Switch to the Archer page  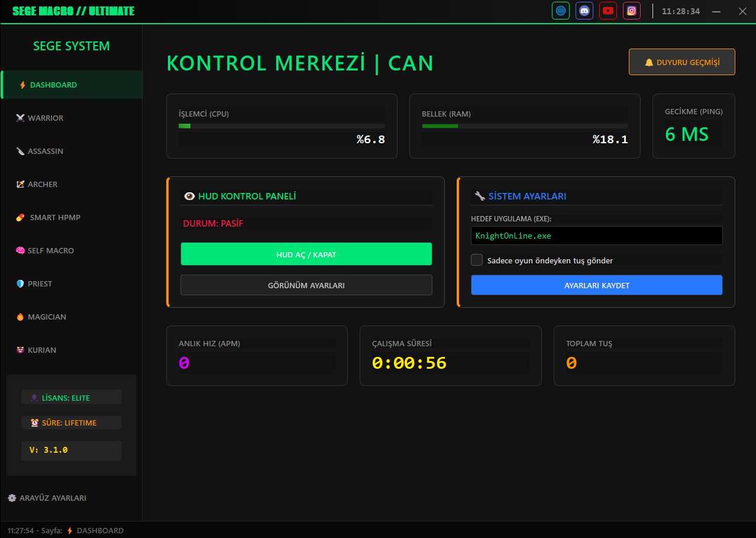click(43, 185)
